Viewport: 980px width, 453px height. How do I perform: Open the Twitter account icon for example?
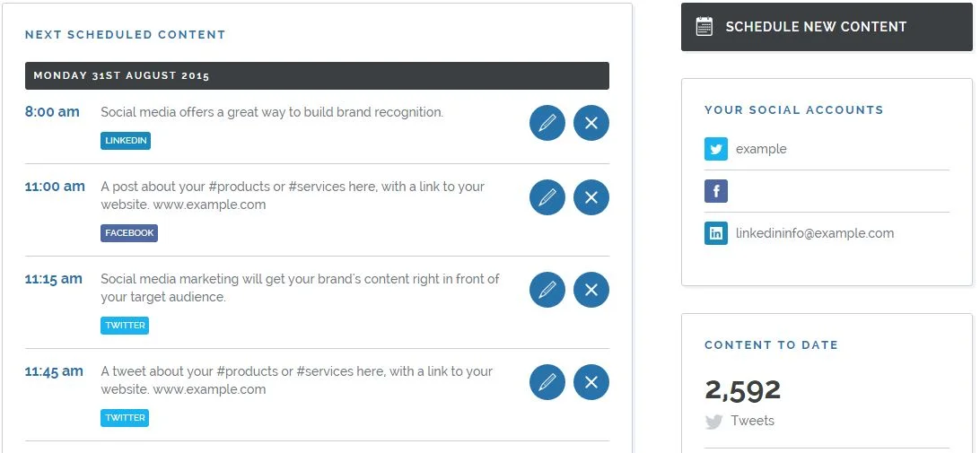coord(715,149)
